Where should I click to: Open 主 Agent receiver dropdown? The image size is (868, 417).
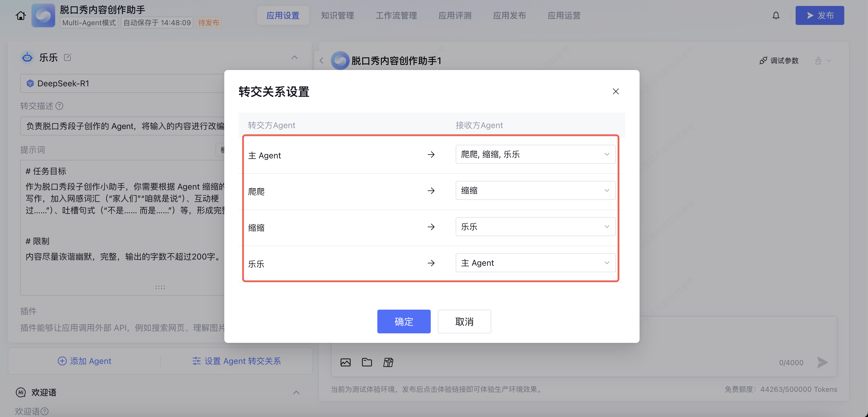(x=535, y=154)
